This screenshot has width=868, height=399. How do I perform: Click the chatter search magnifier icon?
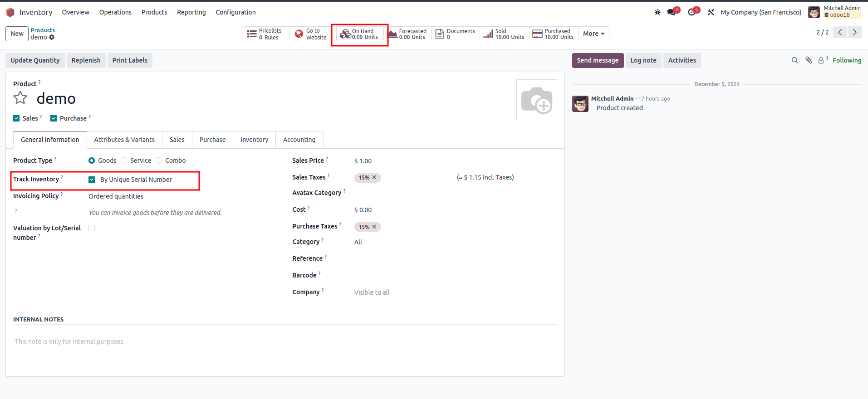click(x=795, y=60)
